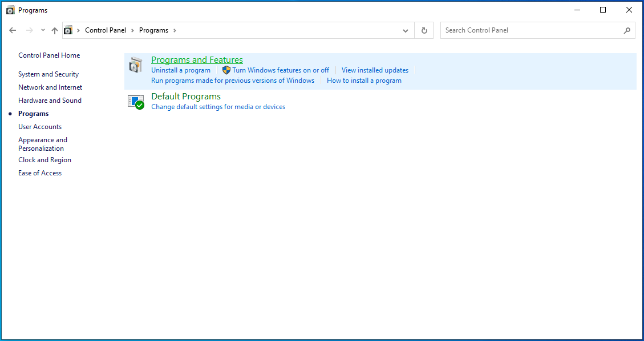Go to Hardware and Sound category
Viewport: 644px width, 341px height.
click(50, 101)
